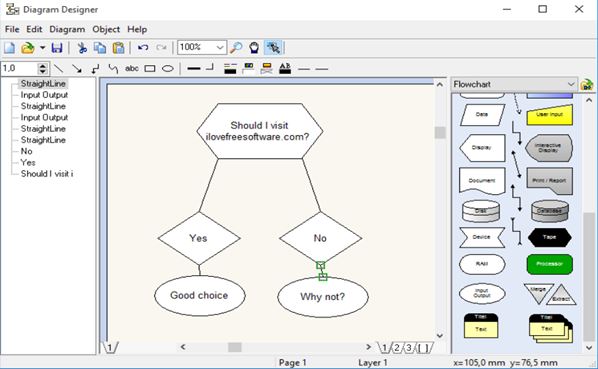The image size is (598, 369).
Task: Open the Diagram menu
Action: coord(67,29)
